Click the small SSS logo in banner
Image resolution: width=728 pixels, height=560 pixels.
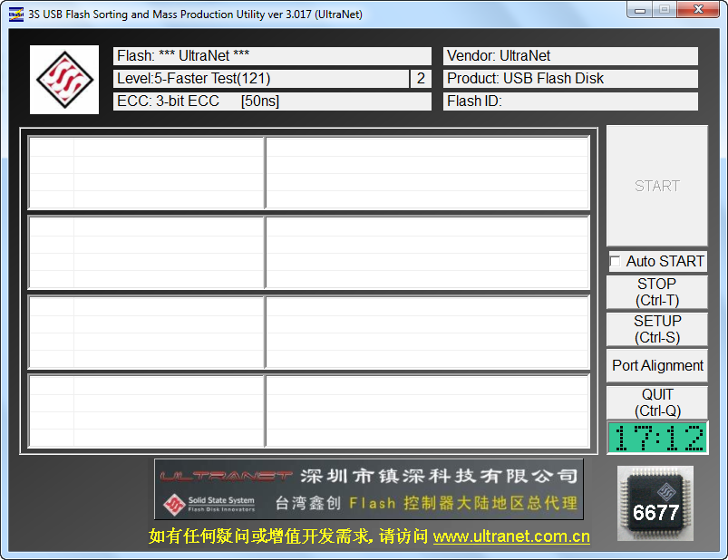[x=174, y=505]
